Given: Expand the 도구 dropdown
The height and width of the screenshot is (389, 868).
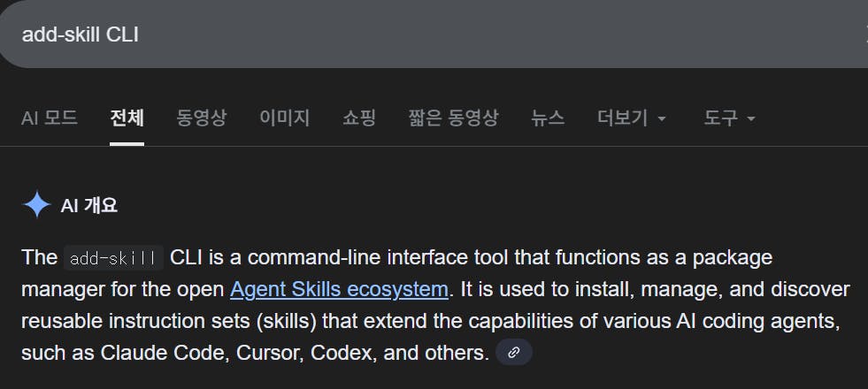Looking at the screenshot, I should (x=729, y=118).
